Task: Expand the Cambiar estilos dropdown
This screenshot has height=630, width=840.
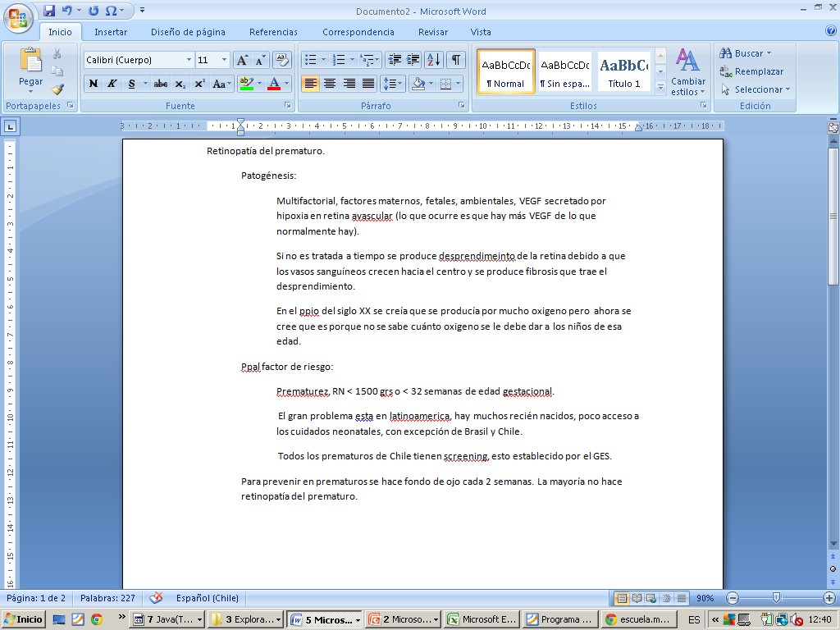Action: pyautogui.click(x=687, y=72)
